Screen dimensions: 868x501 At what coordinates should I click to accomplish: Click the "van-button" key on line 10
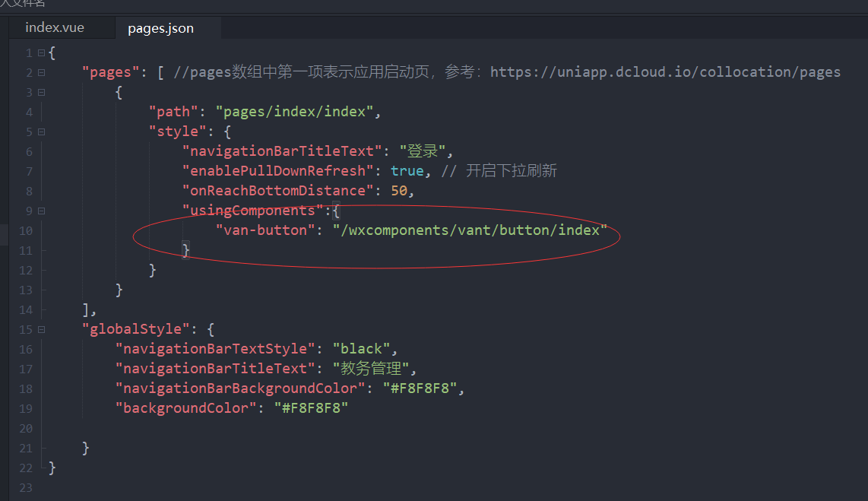coord(265,230)
